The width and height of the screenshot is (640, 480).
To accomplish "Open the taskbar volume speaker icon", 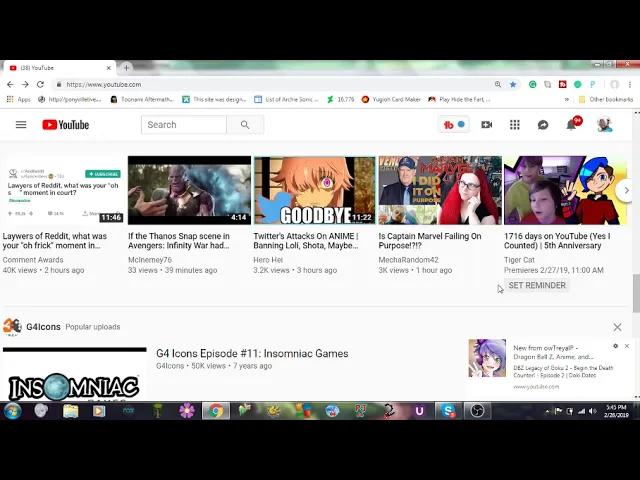I will (593, 411).
